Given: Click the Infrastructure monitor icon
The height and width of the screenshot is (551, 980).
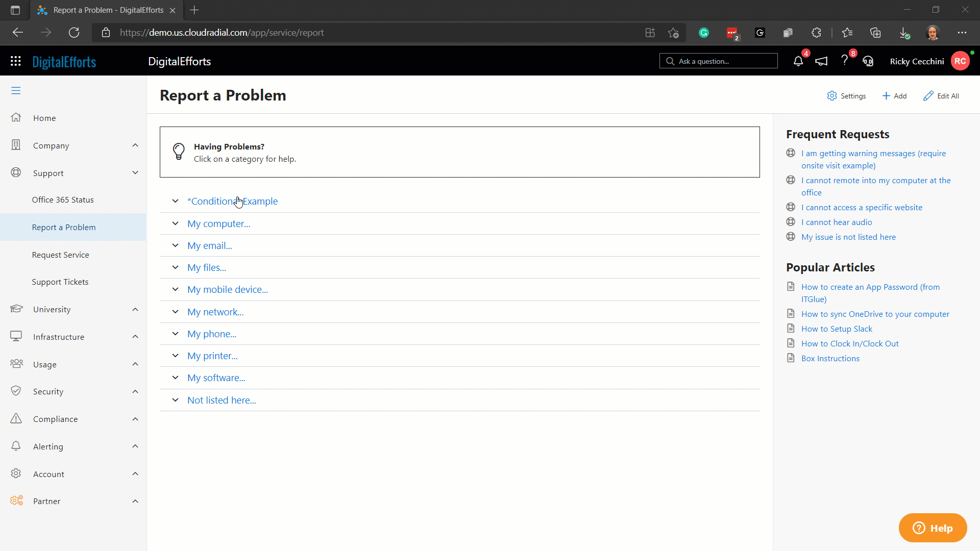Looking at the screenshot, I should pos(16,336).
